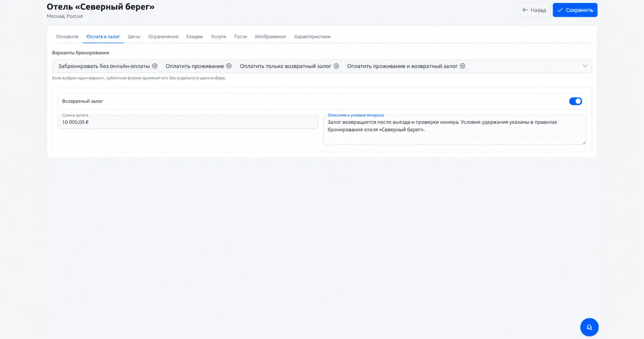Open the «Характеристики» tab
The image size is (644, 339).
coord(312,37)
